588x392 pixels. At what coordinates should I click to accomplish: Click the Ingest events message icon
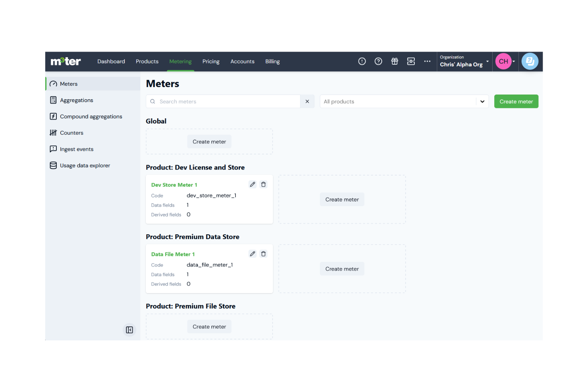(x=53, y=149)
